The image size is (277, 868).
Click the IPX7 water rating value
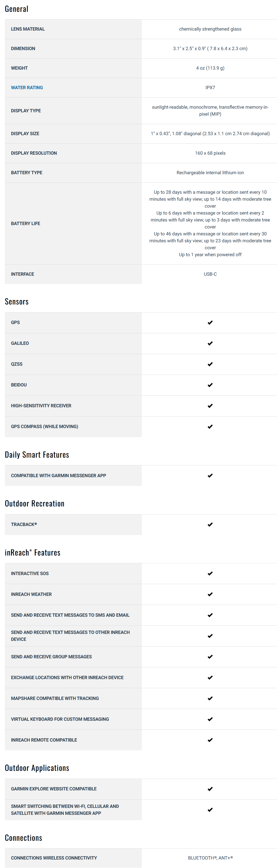coord(210,88)
